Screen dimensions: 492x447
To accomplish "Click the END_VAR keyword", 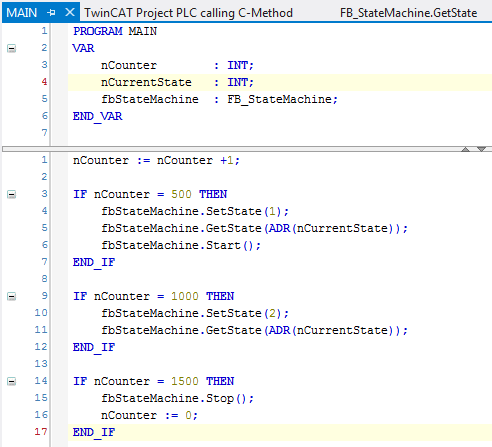I will (x=98, y=117).
